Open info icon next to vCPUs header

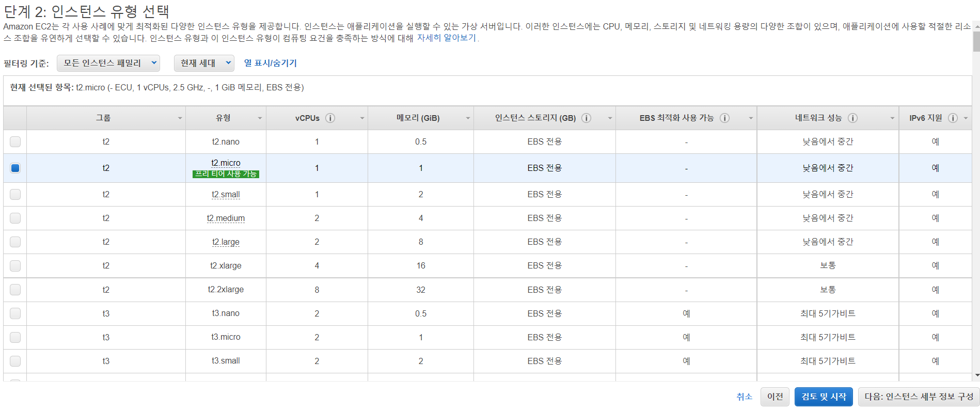pyautogui.click(x=330, y=118)
